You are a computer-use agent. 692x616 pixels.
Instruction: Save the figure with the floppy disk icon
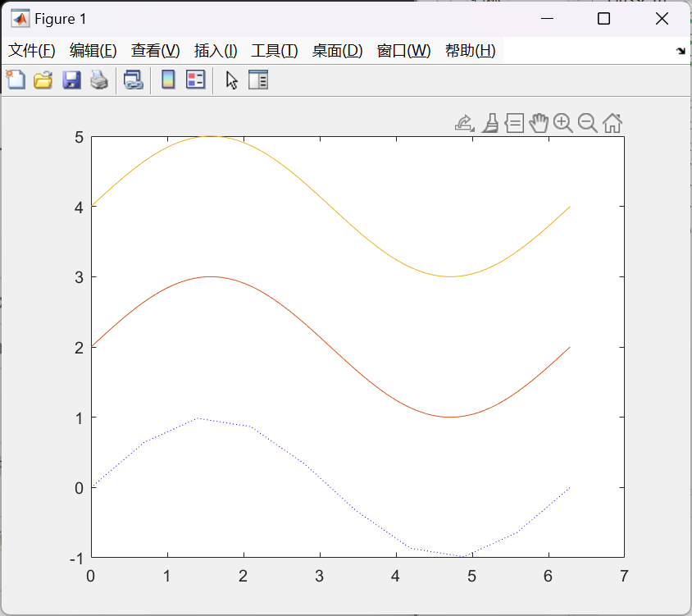pos(71,80)
